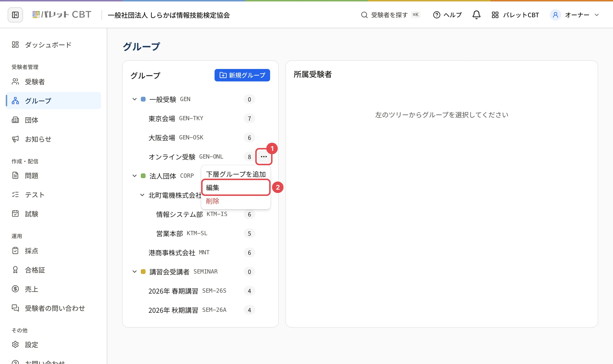Click the green color dot of 法人団体
This screenshot has width=613, height=364.
(143, 176)
